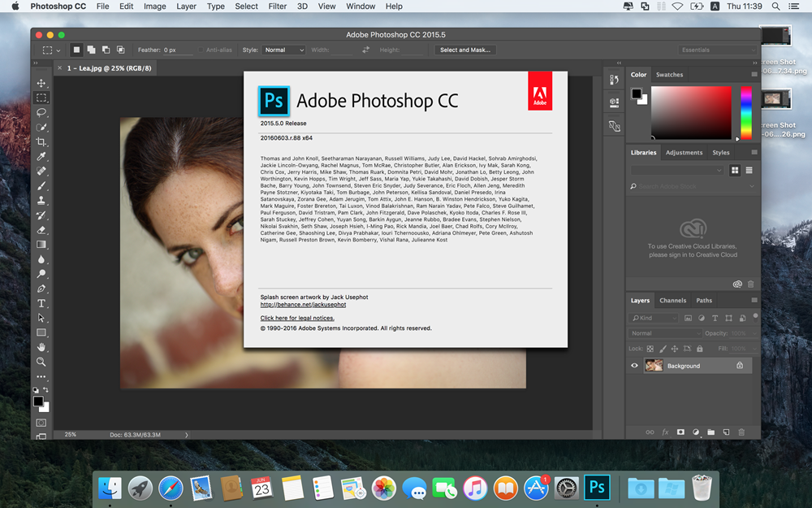The image size is (812, 508).
Task: Click the create new layer icon
Action: point(726,432)
